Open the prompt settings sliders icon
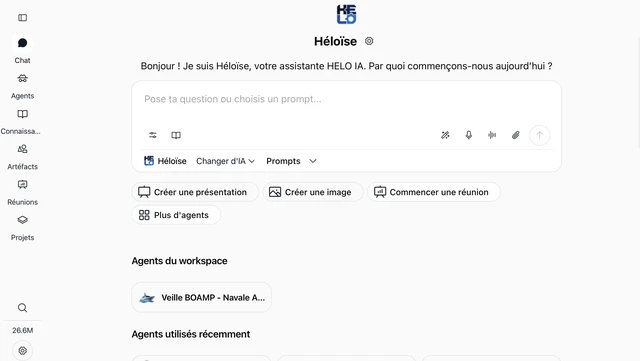This screenshot has width=640, height=361. point(153,135)
